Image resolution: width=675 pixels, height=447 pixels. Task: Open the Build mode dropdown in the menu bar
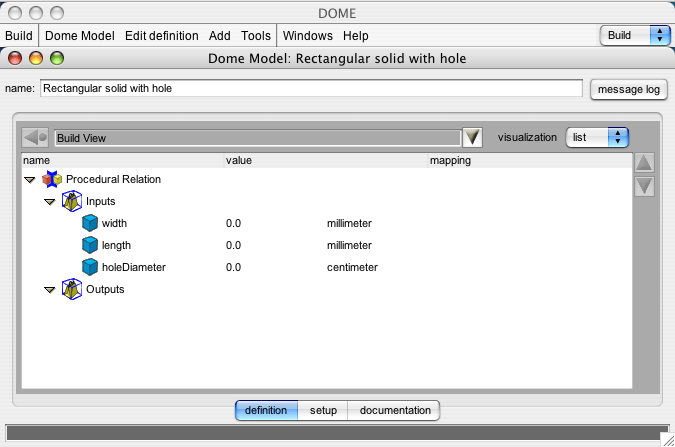(635, 35)
